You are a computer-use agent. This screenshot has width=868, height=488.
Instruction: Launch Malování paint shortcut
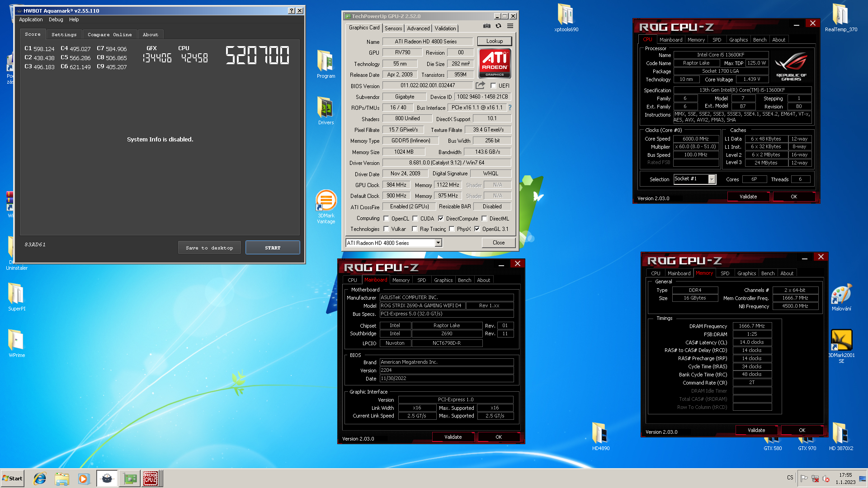[x=841, y=297]
